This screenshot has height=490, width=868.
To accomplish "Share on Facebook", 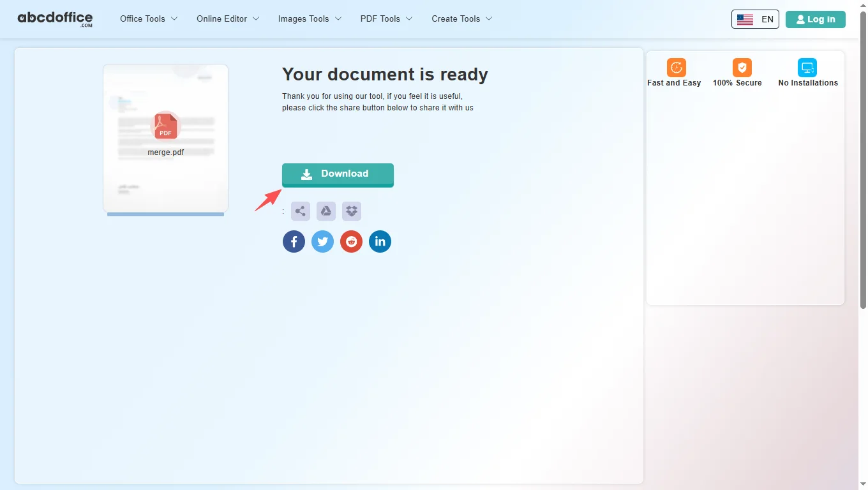I will tap(294, 241).
